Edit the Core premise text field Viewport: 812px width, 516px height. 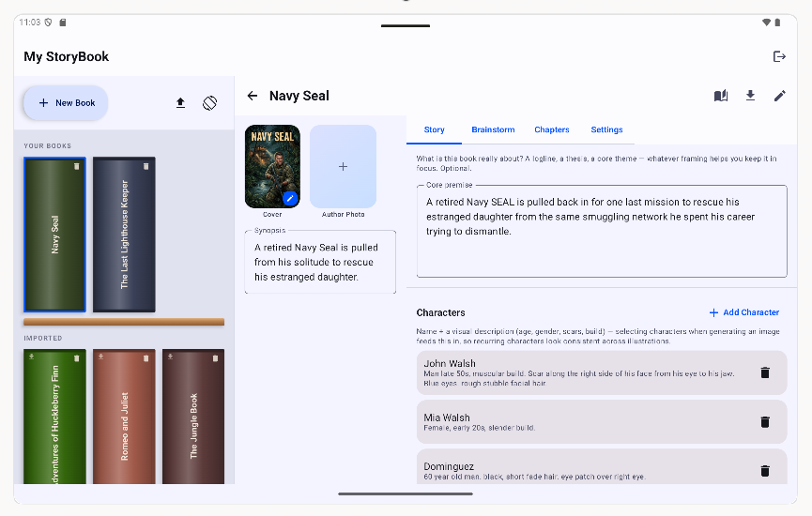coord(602,231)
